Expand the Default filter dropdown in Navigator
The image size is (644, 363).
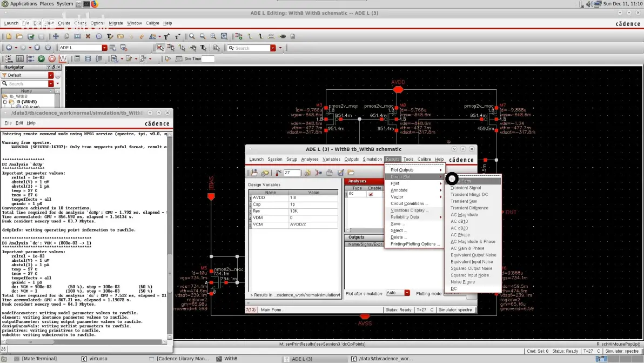pos(51,75)
